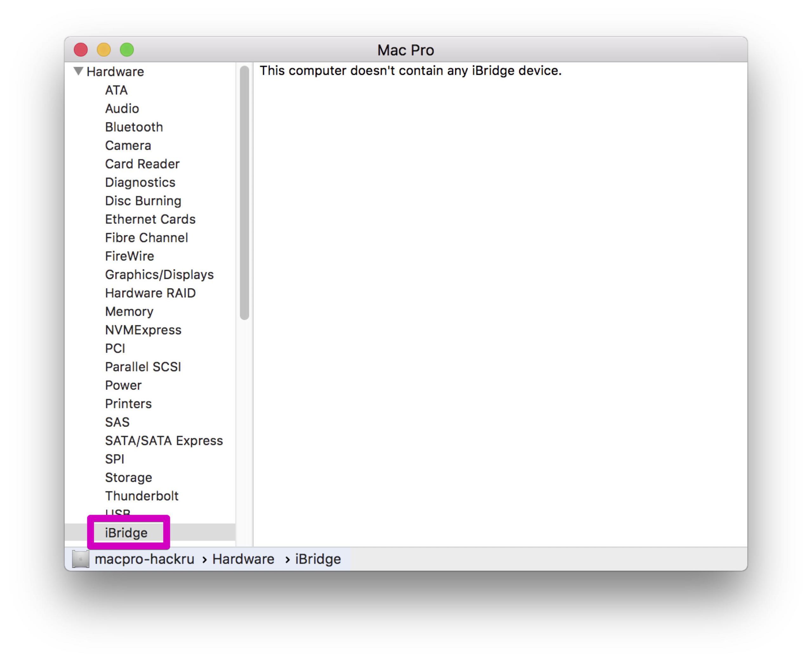Click the Mac Pro computer icon in path bar
The height and width of the screenshot is (663, 812).
[81, 559]
